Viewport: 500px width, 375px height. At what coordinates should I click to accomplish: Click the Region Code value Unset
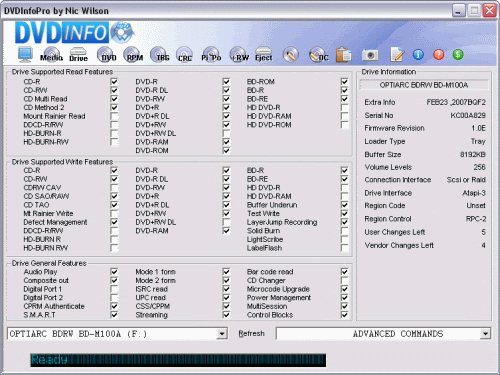pos(476,206)
